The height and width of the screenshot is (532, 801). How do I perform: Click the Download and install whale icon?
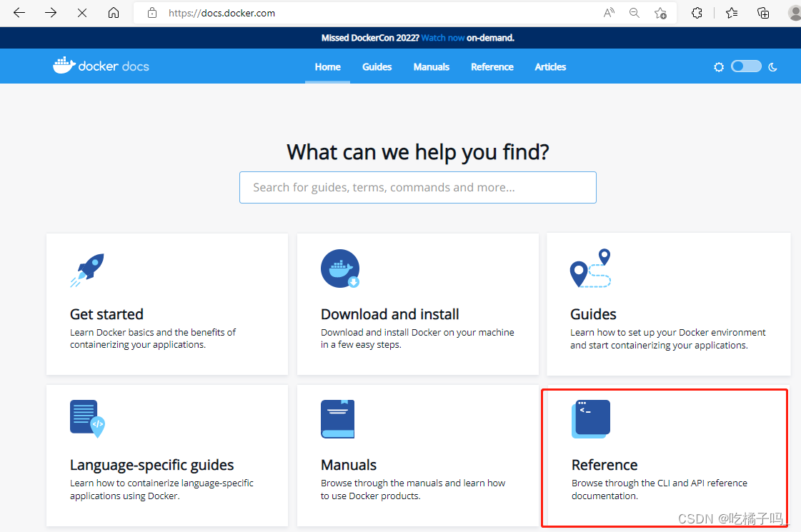click(340, 269)
